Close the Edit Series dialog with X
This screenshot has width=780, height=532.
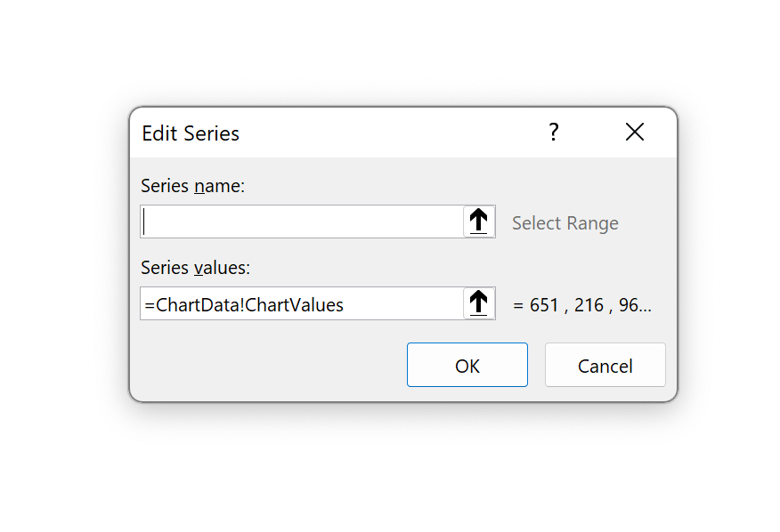(x=635, y=133)
